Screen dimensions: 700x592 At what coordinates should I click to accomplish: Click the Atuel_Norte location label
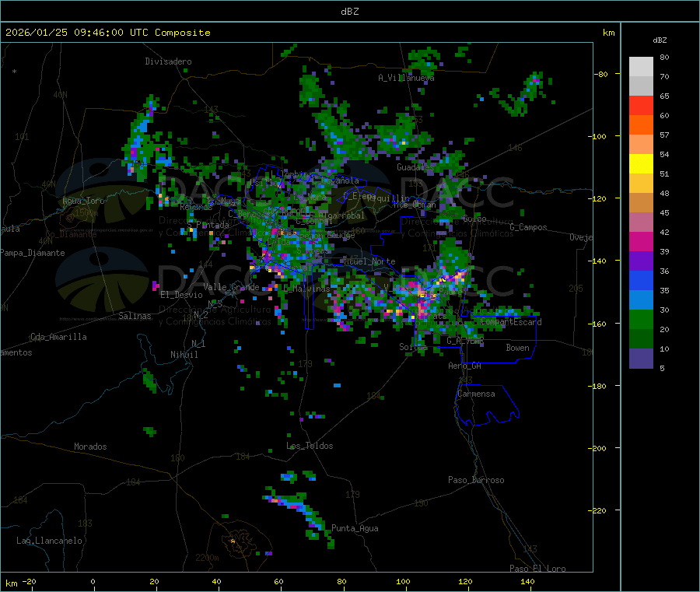point(369,261)
